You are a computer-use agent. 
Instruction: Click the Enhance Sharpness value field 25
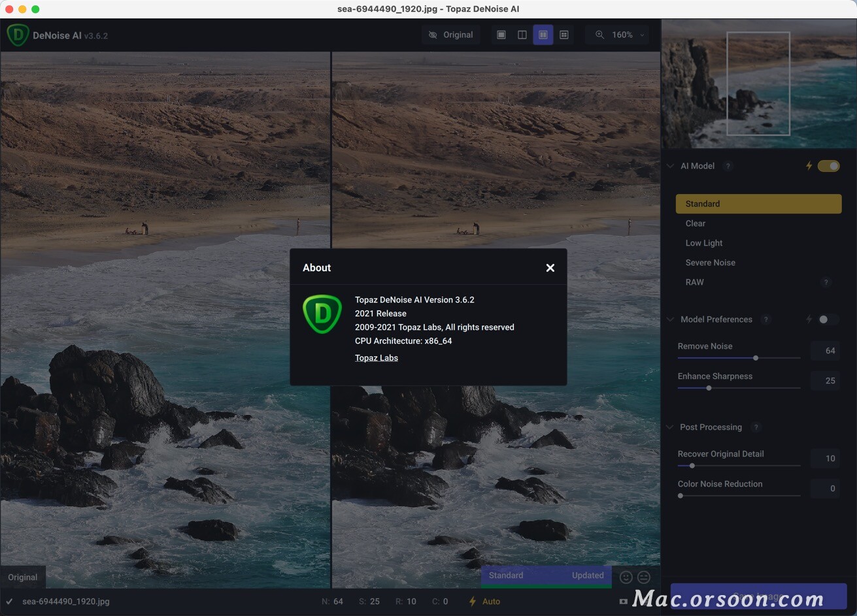pos(825,381)
